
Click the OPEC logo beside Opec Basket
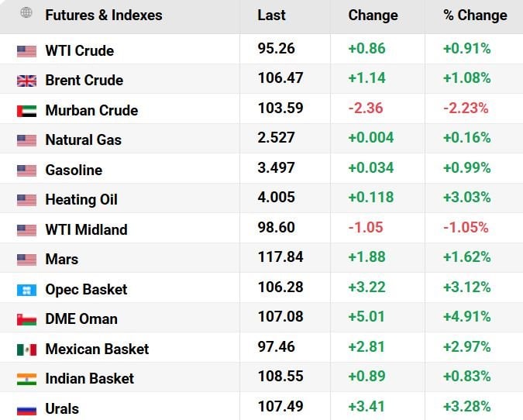26,290
